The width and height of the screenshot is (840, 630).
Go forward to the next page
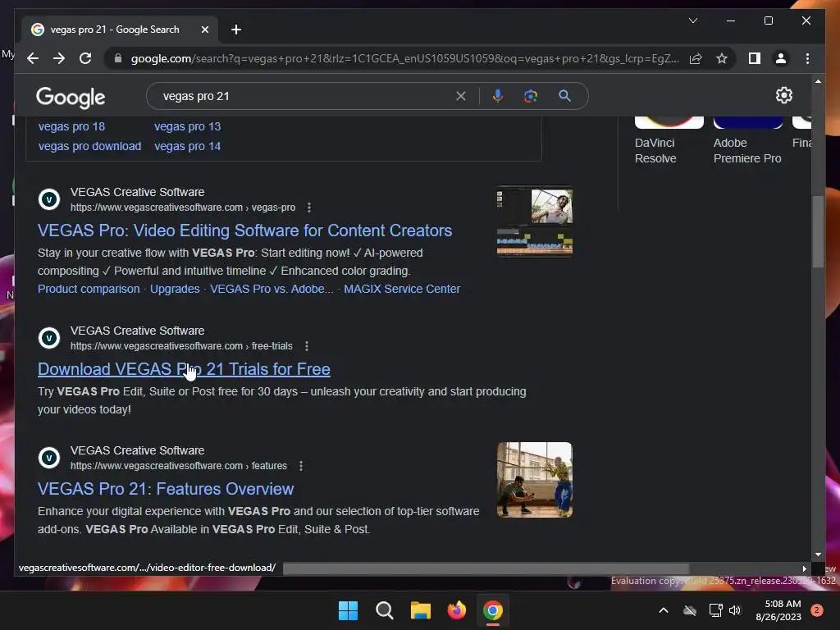(59, 58)
